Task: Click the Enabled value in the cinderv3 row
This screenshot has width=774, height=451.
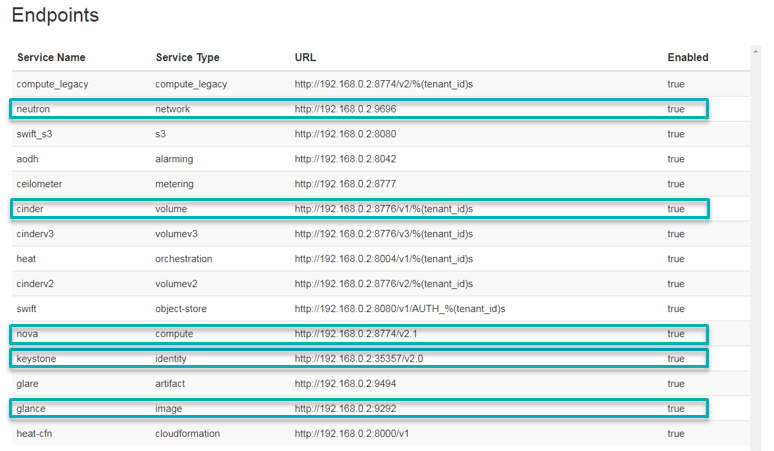Action: point(676,234)
